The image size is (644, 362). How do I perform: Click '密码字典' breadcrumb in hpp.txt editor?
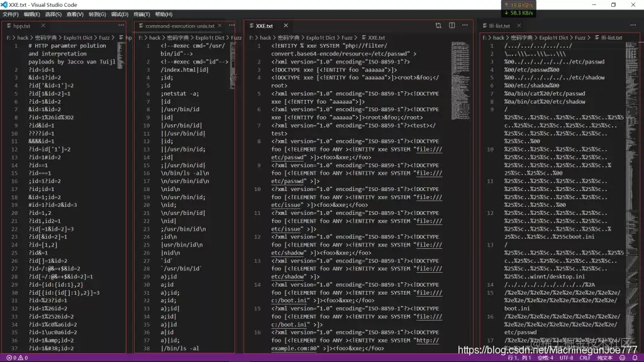[x=45, y=38]
